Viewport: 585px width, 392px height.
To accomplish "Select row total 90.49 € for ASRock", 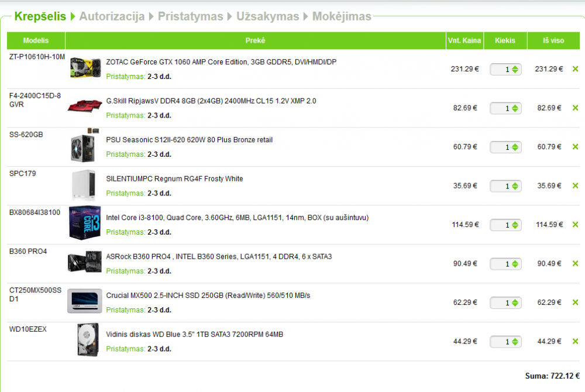I will pos(549,263).
